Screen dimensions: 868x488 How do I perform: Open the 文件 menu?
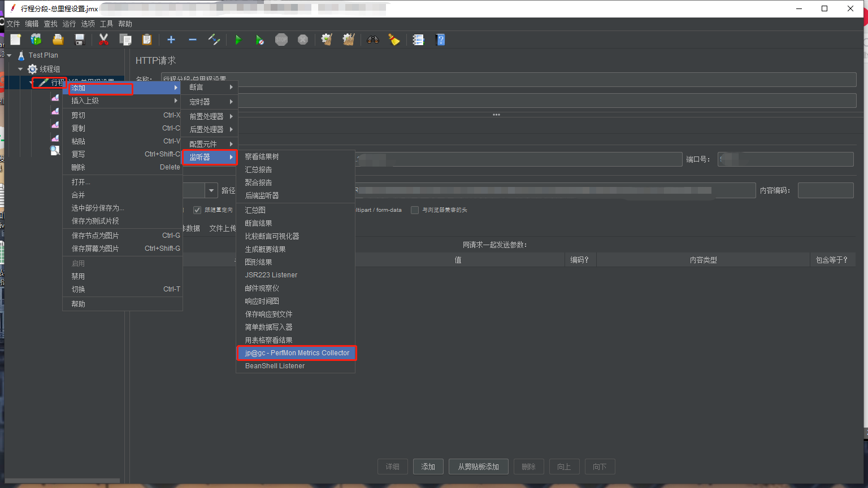click(x=13, y=24)
